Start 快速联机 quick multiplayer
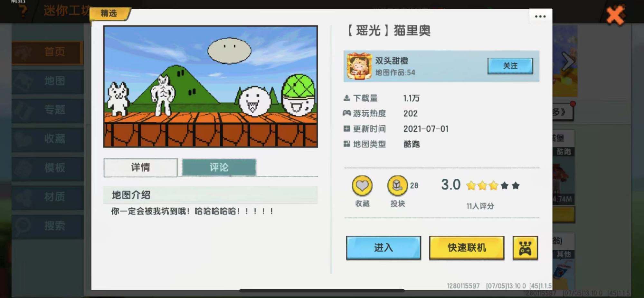 (x=466, y=248)
